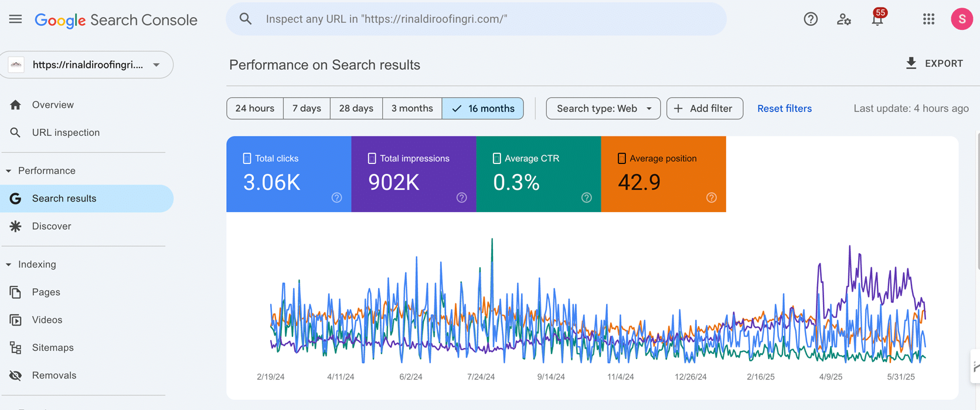Click the Reset filters link
980x410 pixels.
click(x=784, y=108)
